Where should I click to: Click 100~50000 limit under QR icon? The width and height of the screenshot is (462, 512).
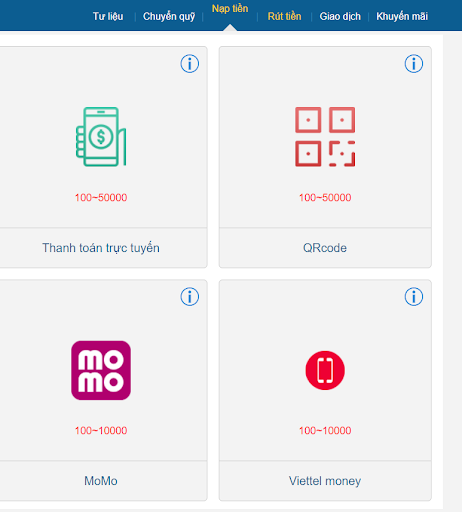click(325, 198)
